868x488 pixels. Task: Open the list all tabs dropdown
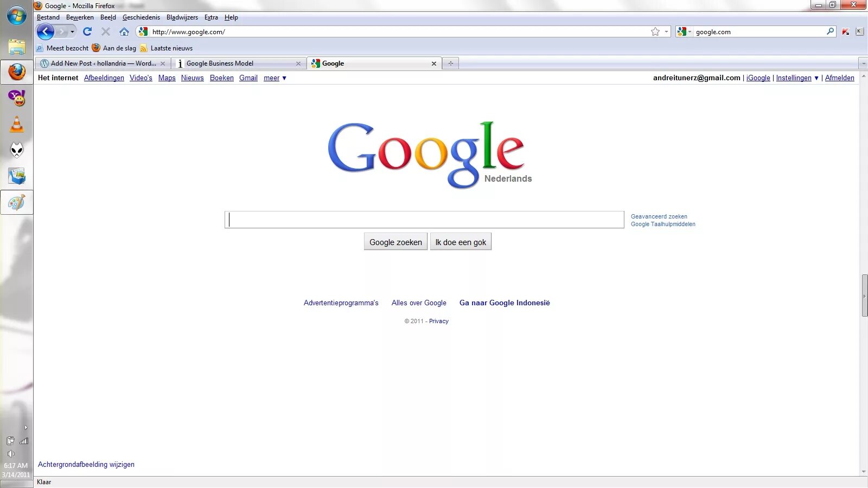pos(863,63)
